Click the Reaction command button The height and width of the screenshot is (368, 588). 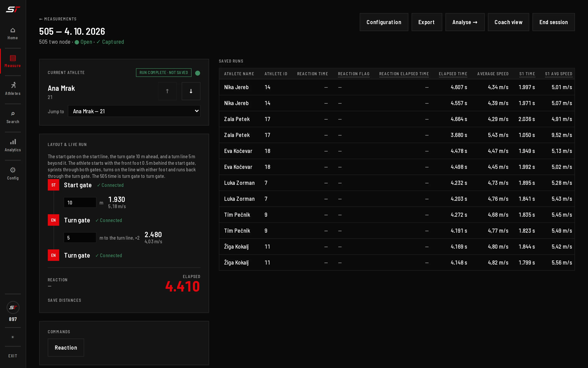[66, 348]
